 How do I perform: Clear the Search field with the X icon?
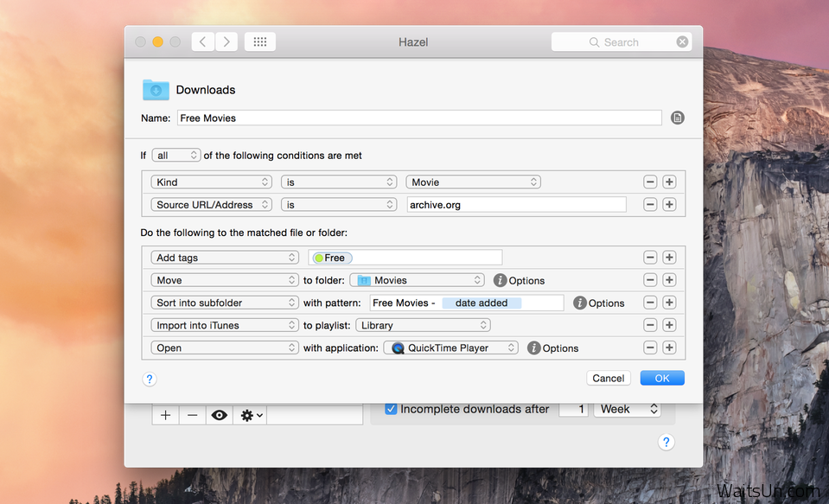(683, 41)
